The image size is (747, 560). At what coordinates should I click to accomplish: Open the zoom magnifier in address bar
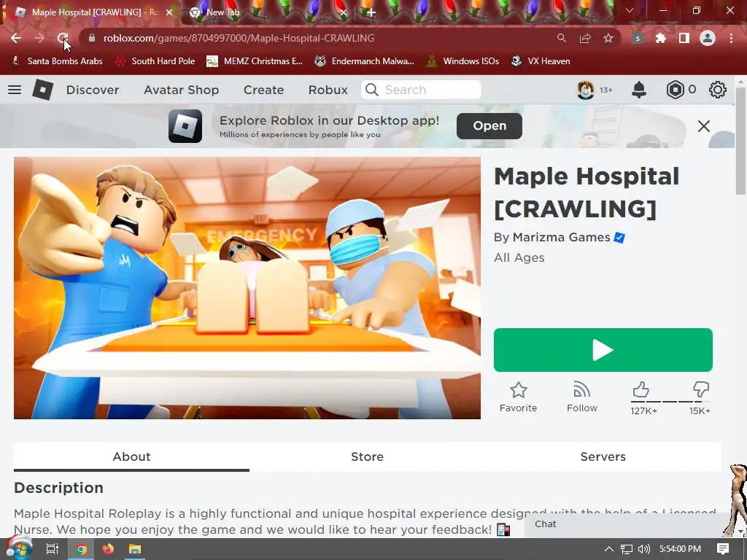[x=562, y=38]
